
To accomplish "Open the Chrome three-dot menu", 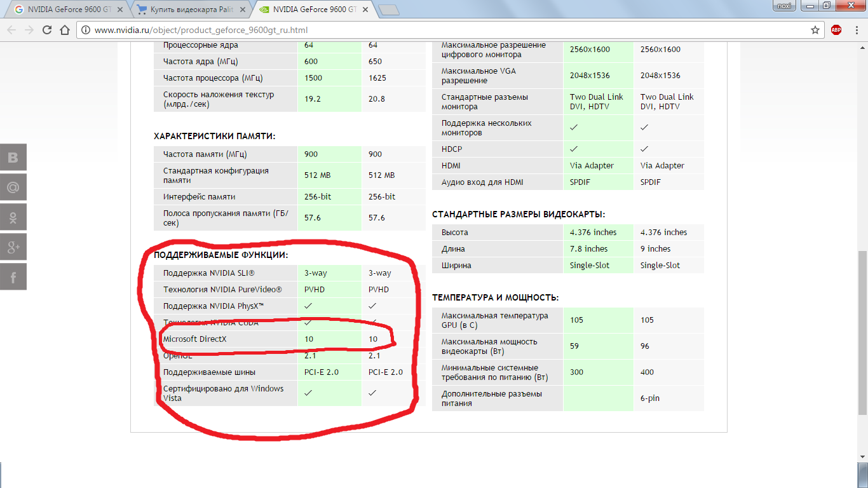I will click(x=855, y=30).
